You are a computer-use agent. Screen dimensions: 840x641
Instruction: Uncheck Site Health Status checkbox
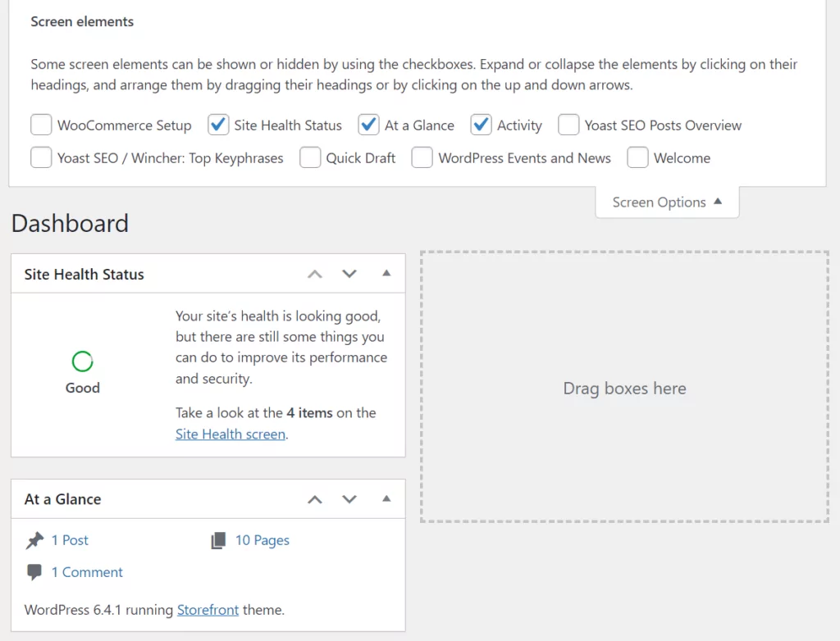tap(218, 125)
